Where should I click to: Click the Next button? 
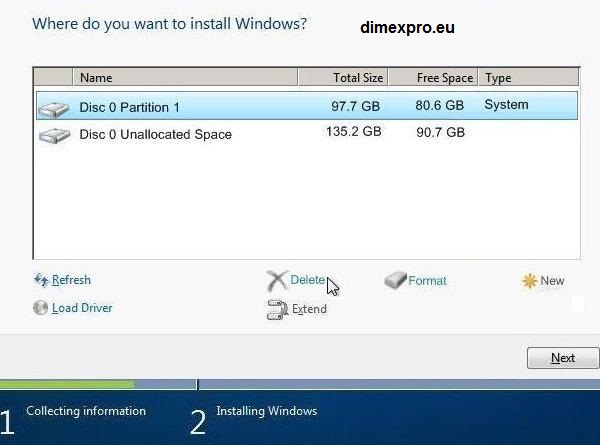coord(563,358)
